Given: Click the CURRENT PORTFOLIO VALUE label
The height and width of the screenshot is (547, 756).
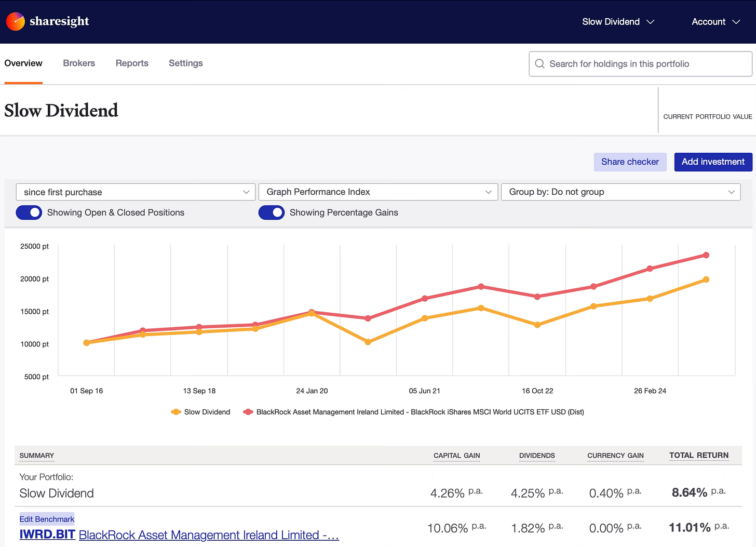Looking at the screenshot, I should 708,117.
